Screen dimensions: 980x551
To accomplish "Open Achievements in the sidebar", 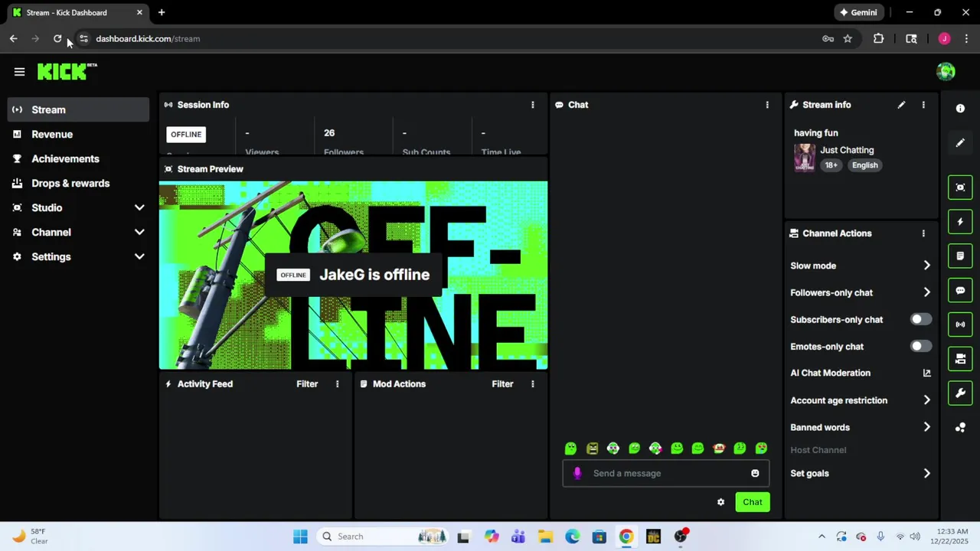I will click(78, 158).
